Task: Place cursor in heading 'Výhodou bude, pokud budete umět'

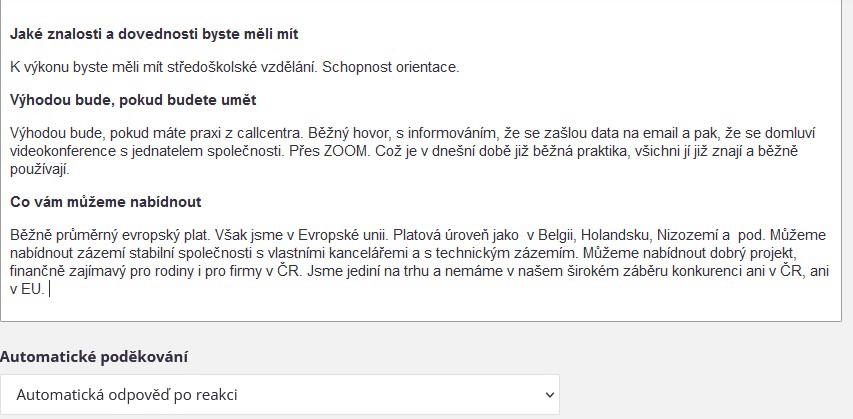Action: pos(133,100)
